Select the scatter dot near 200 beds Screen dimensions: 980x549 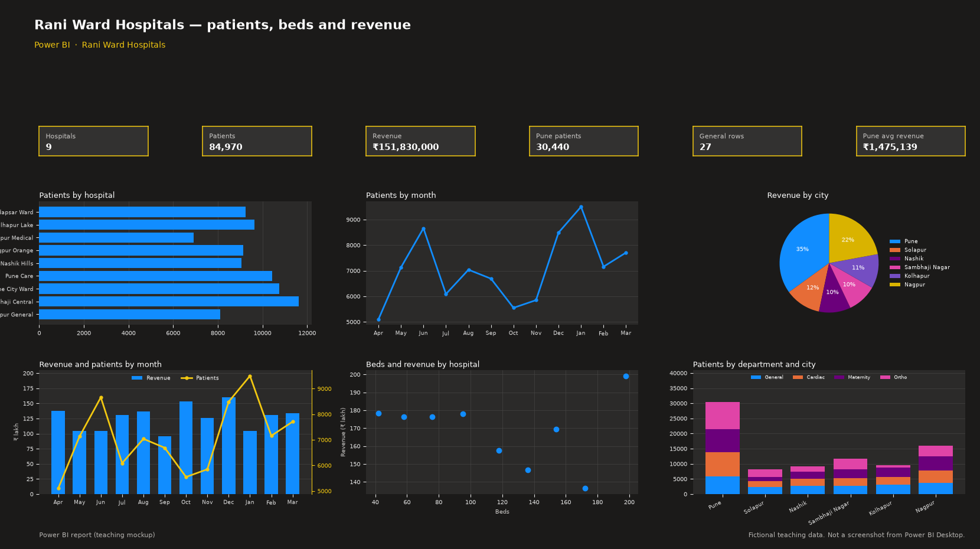pos(626,376)
